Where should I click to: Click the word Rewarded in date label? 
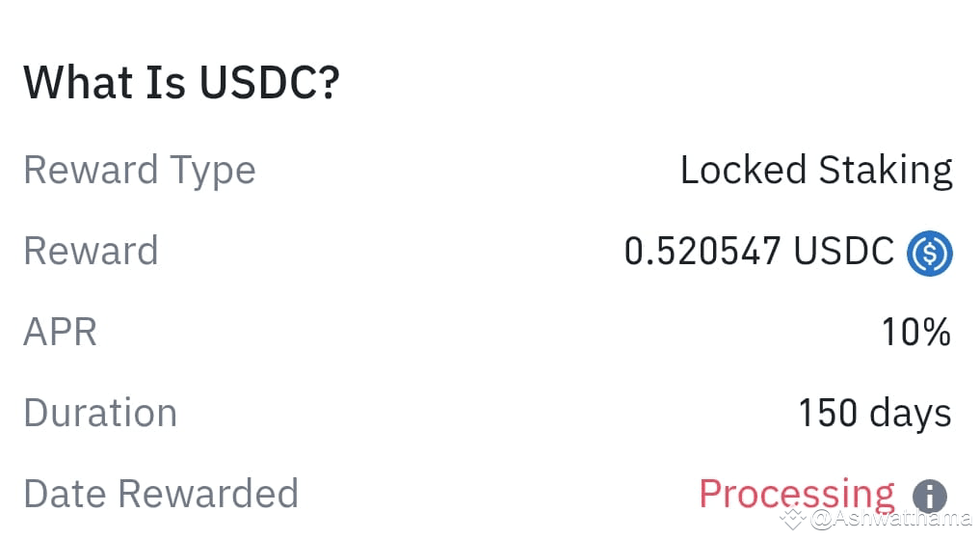(208, 494)
